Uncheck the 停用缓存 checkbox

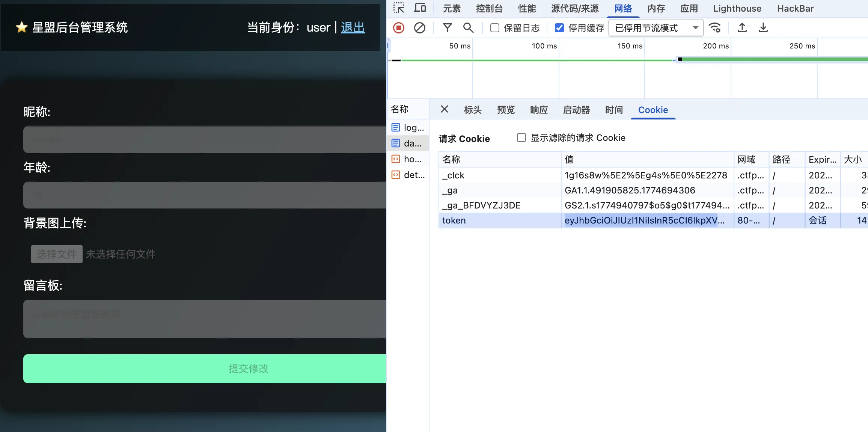click(x=559, y=28)
